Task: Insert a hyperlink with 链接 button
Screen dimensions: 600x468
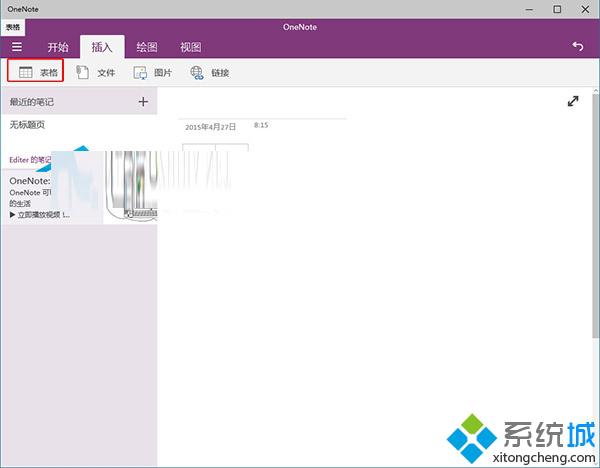Action: [x=210, y=72]
